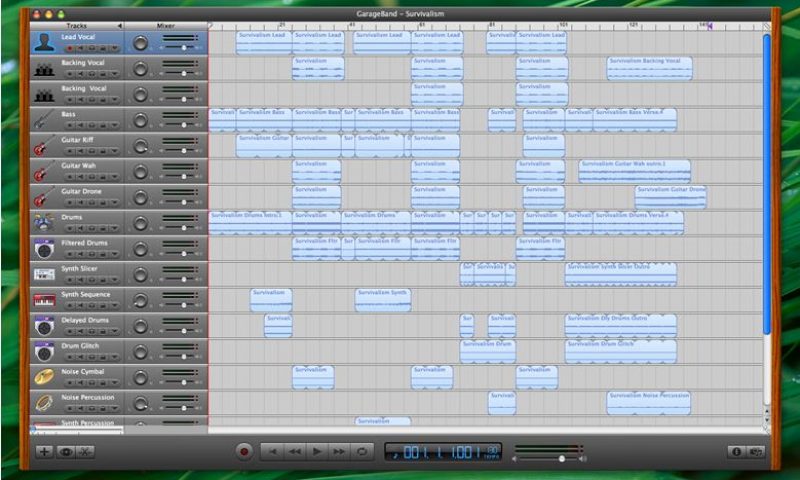Select the Survivalism Guitar Wah outro.1 region
800x480 pixels.
pos(635,171)
